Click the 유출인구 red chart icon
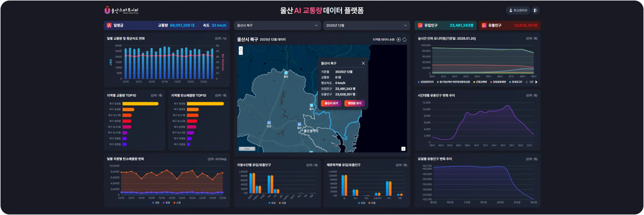This screenshot has width=644, height=215. [x=484, y=25]
